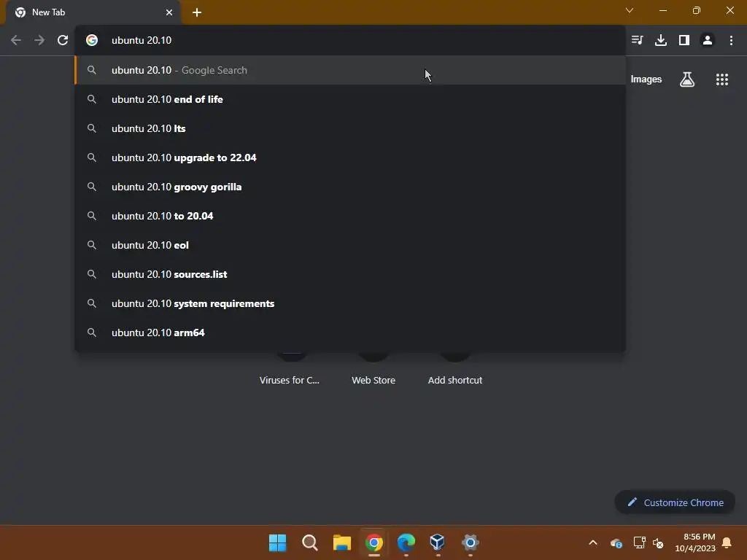Choose suggestion ubuntu 20.10 upgrade to 22.04
This screenshot has height=560, width=747.
pyautogui.click(x=350, y=157)
